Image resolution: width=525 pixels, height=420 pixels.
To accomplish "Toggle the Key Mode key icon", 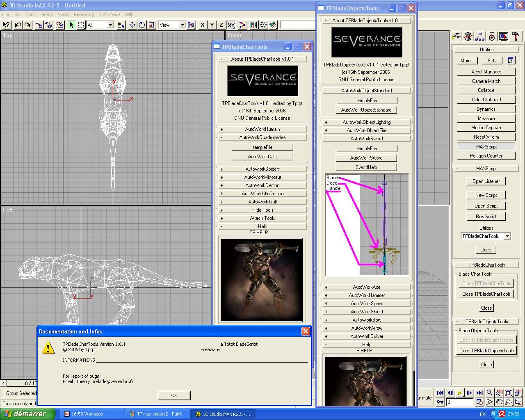I will click(440, 402).
